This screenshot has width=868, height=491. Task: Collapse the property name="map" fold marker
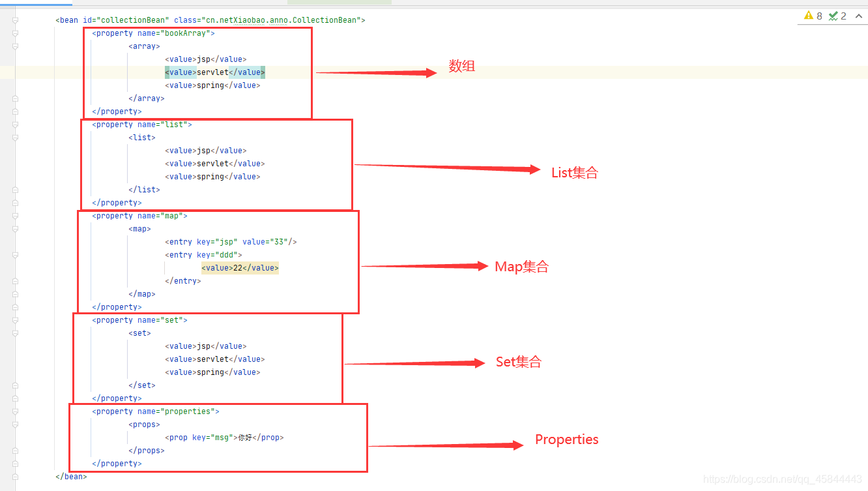[x=15, y=216]
